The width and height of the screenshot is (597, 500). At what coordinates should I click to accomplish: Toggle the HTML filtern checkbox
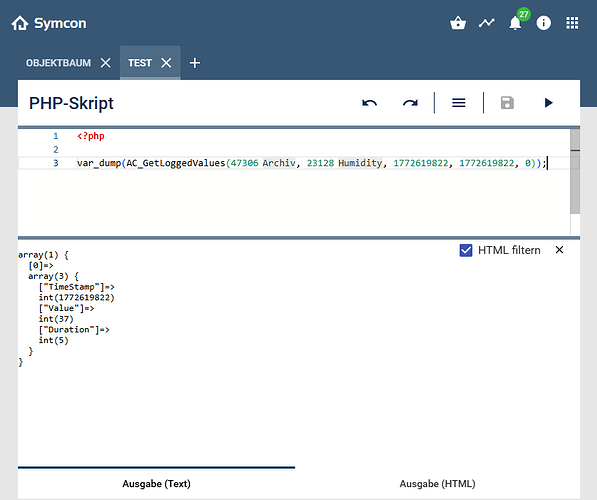pos(466,250)
